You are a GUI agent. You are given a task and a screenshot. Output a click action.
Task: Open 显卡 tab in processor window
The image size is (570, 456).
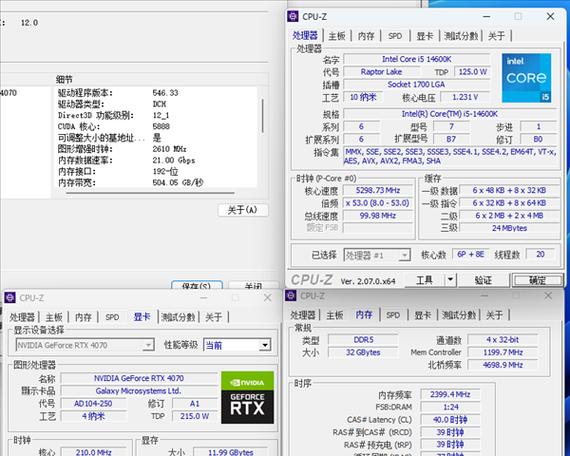tap(425, 36)
